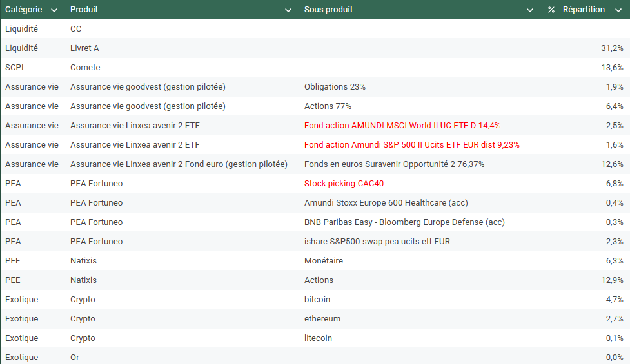Click the Sous produit header label

328,10
